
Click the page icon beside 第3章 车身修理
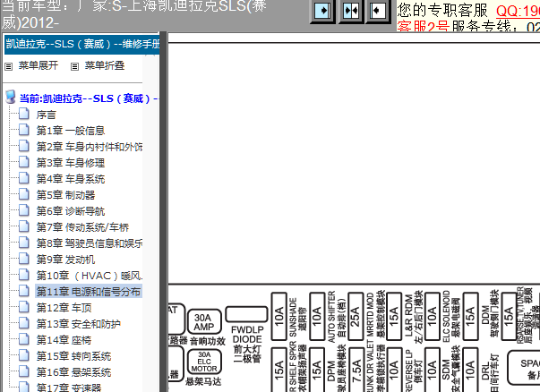coord(24,162)
